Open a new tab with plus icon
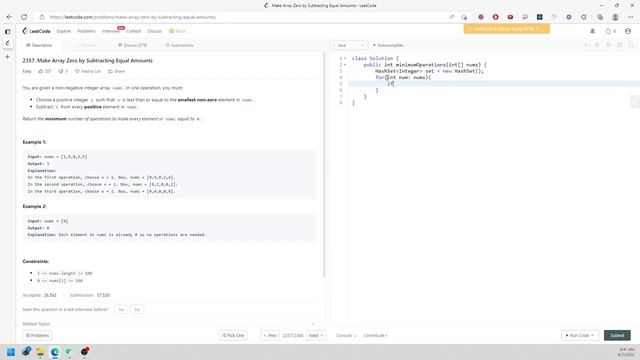The height and width of the screenshot is (360, 640). coord(7,57)
